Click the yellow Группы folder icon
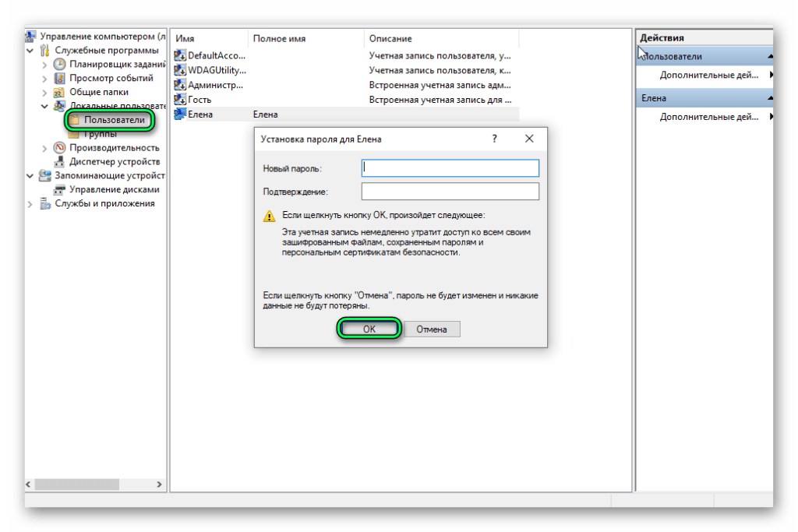 click(75, 134)
